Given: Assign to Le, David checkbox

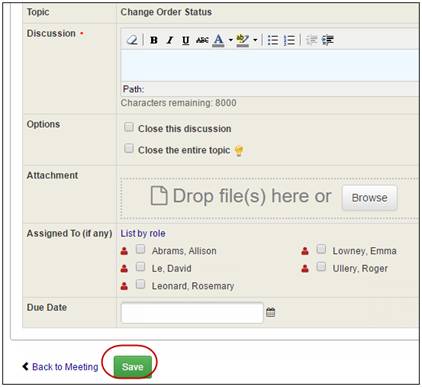Looking at the screenshot, I should point(141,267).
